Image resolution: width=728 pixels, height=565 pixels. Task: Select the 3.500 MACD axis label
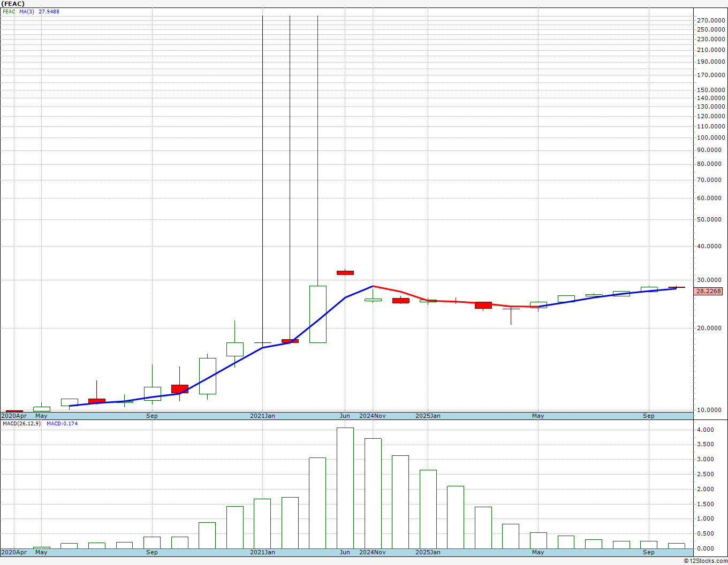click(x=705, y=444)
